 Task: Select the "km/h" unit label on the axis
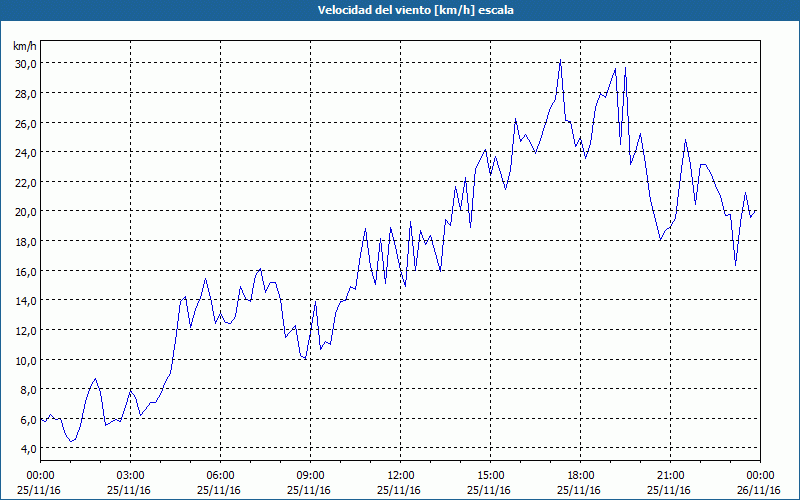pyautogui.click(x=25, y=46)
